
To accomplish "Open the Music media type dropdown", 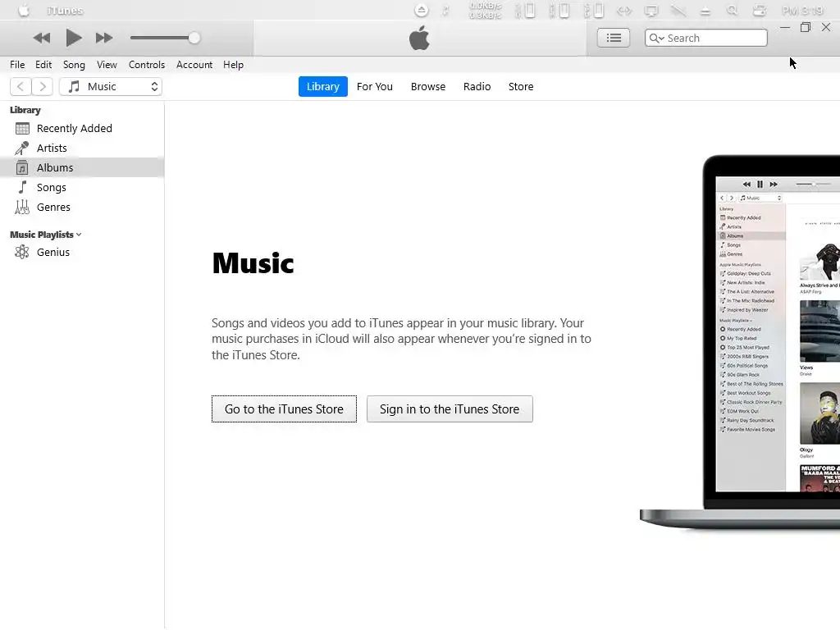I will coord(111,86).
